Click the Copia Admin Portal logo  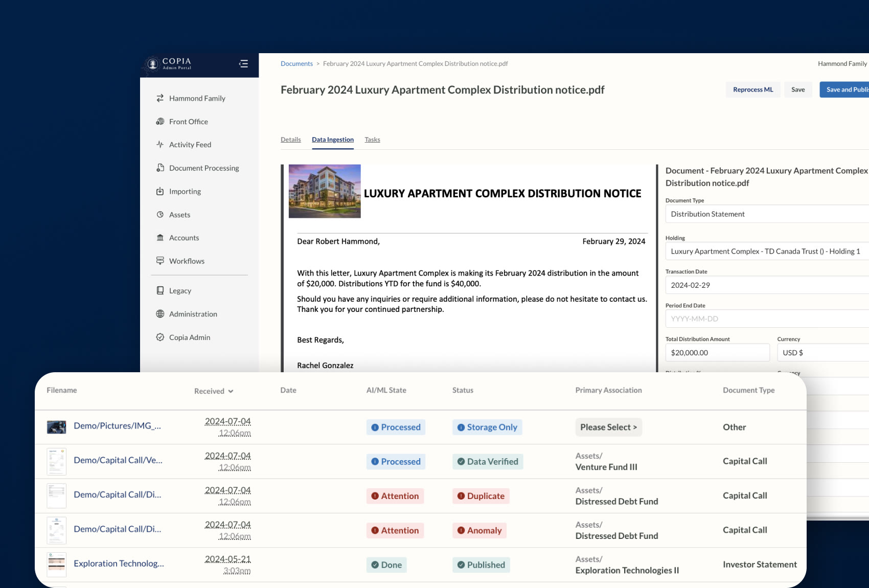pos(169,64)
